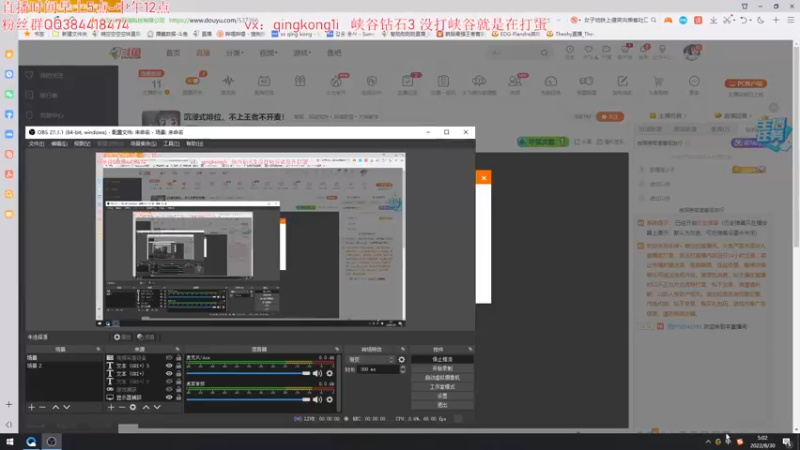The image size is (800, 450).
Task: Open 麦克风/Aux audio settings gear
Action: point(330,373)
